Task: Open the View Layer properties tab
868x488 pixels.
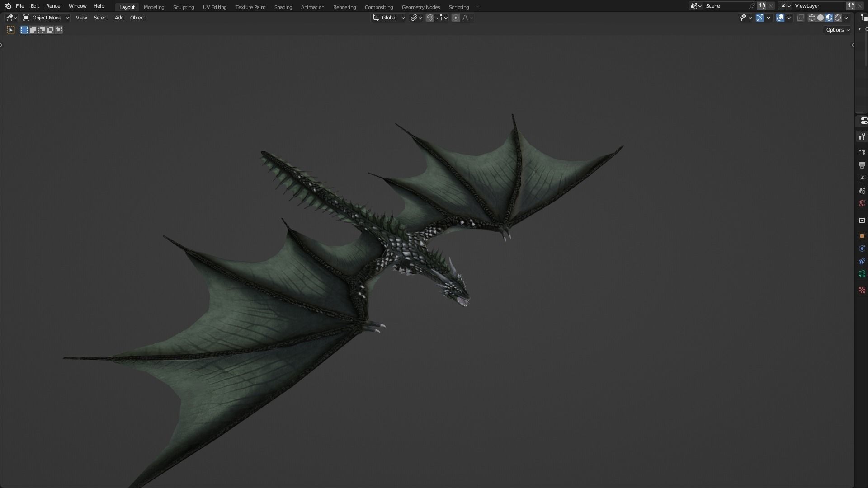Action: click(862, 178)
